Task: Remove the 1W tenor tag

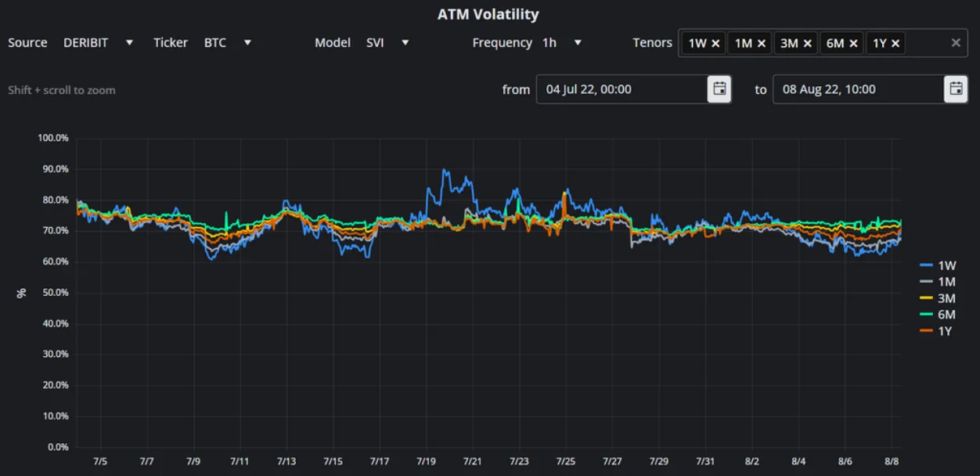Action: click(x=715, y=43)
